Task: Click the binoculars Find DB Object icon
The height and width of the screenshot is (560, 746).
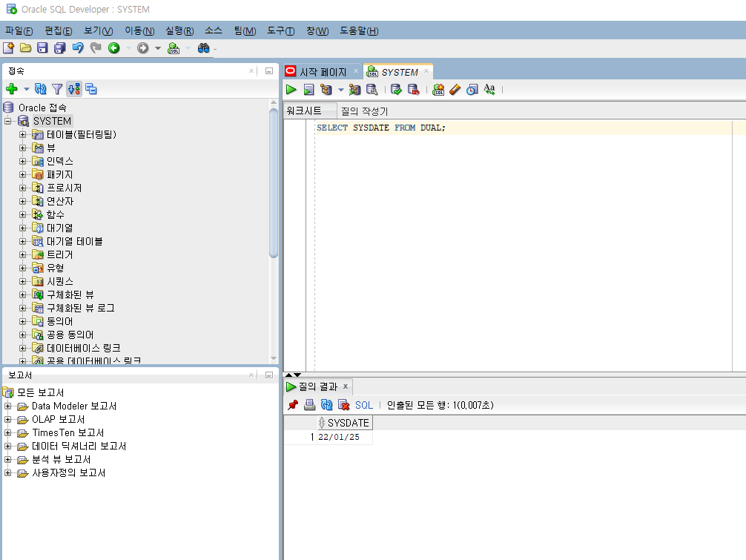Action: pyautogui.click(x=204, y=48)
